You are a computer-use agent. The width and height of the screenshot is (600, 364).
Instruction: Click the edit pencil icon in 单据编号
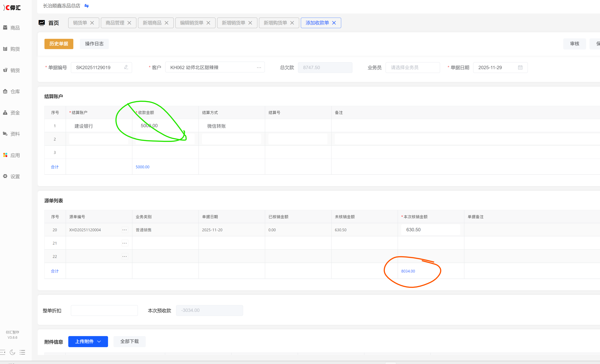pyautogui.click(x=126, y=67)
